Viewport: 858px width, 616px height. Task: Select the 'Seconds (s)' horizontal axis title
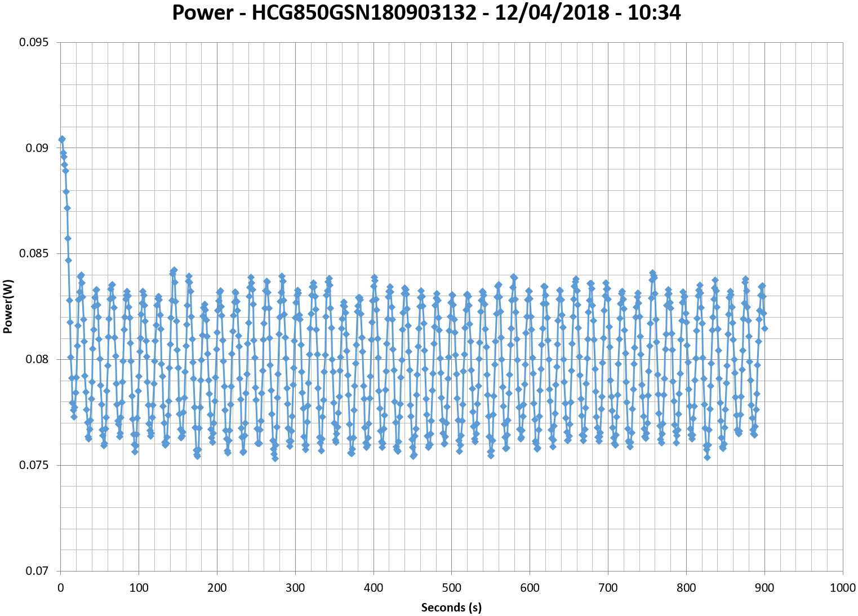tap(451, 607)
